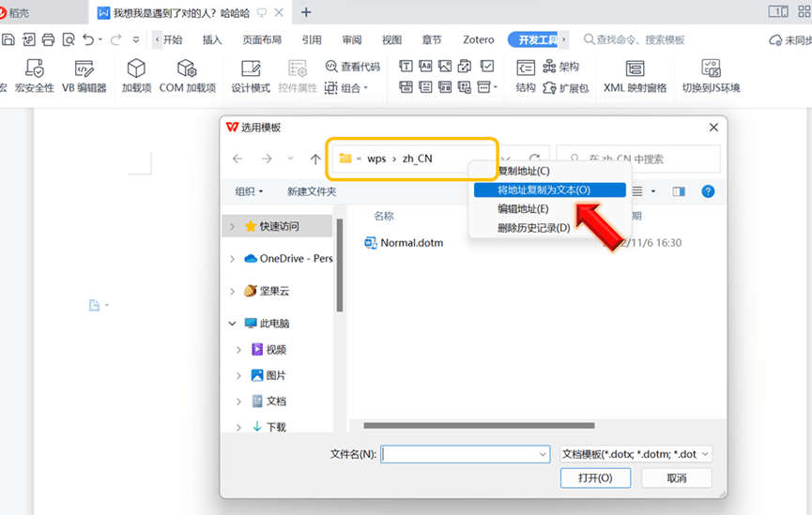Choose 编辑地址(E) from context menu
812x515 pixels.
pos(523,208)
